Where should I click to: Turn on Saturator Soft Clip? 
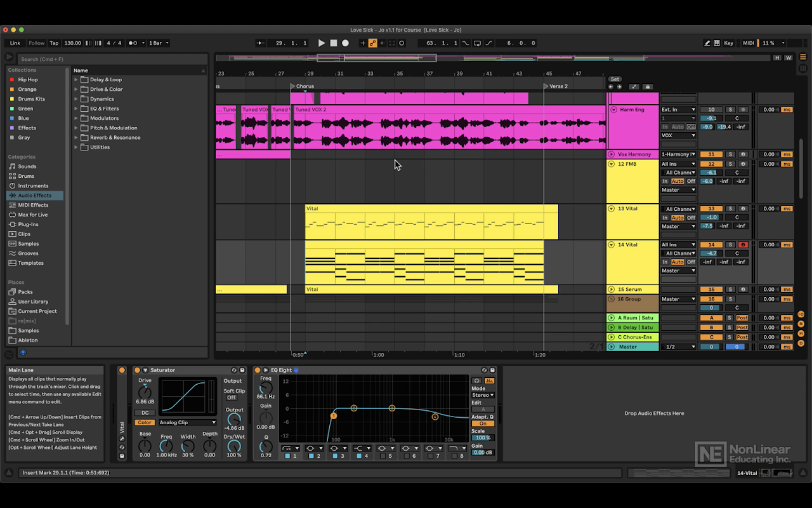tap(232, 398)
